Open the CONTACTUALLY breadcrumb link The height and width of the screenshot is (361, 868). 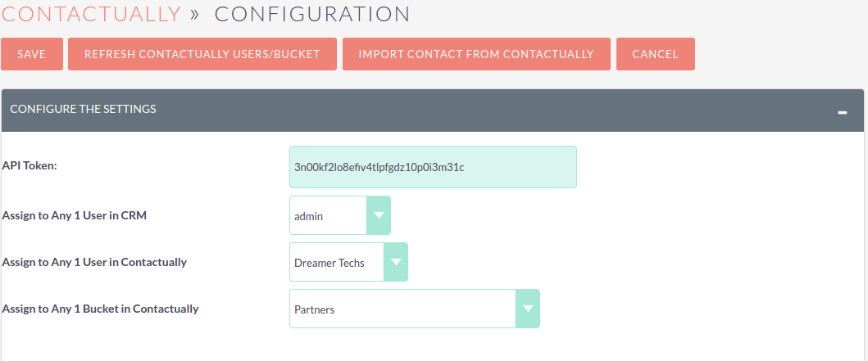[x=91, y=14]
